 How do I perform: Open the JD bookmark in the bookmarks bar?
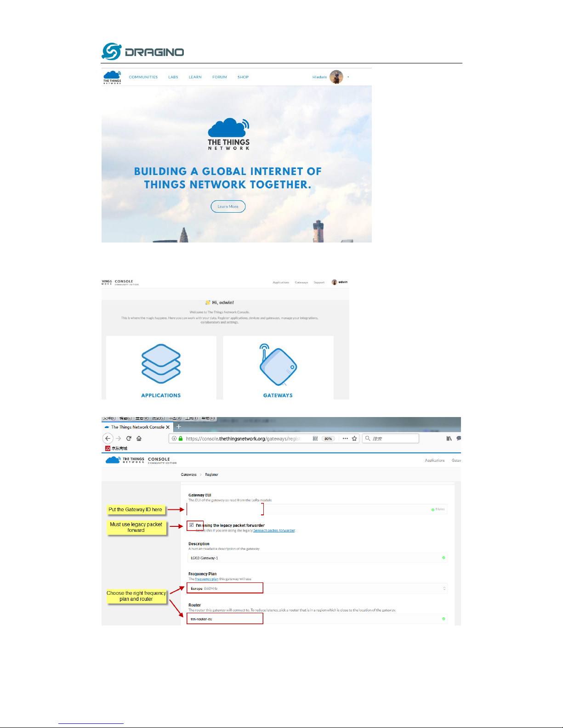coord(116,448)
